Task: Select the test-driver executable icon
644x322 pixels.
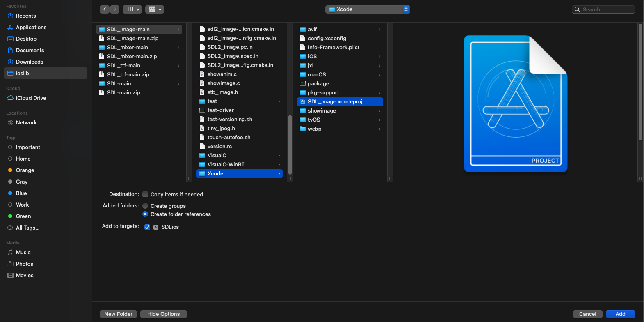Action: (202, 110)
